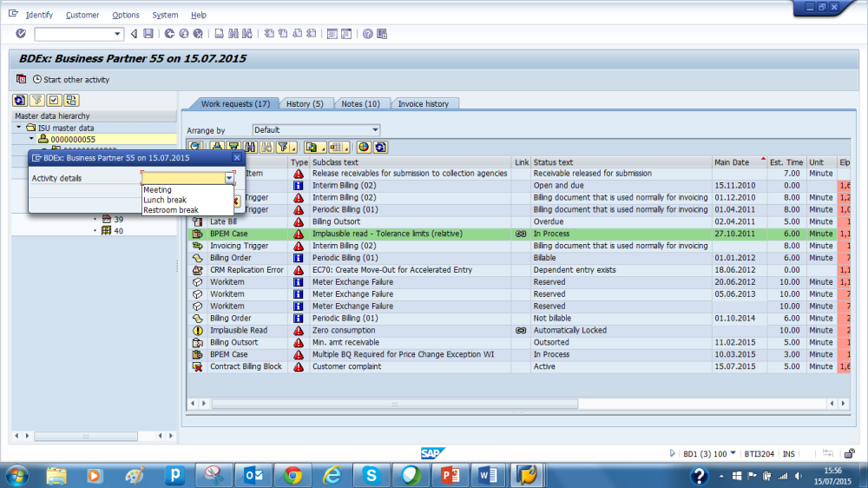Click the refresh icon in grid toolbar

tap(380, 147)
